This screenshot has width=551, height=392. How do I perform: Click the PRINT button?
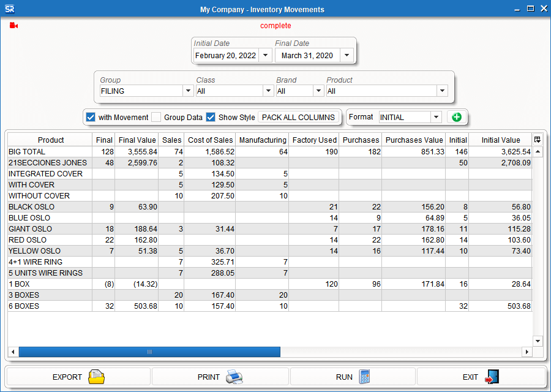(x=220, y=377)
